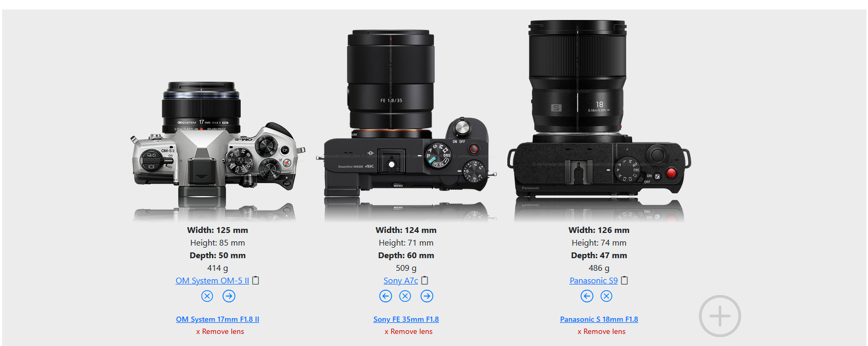
Task: Move Panasonic S9 to the left
Action: [x=587, y=296]
